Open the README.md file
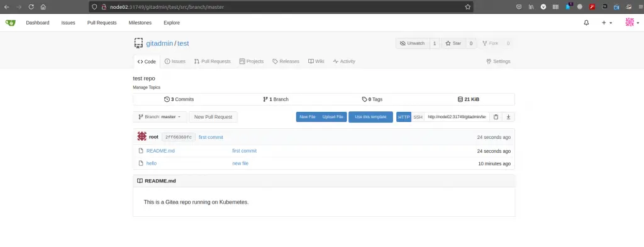 (x=160, y=151)
